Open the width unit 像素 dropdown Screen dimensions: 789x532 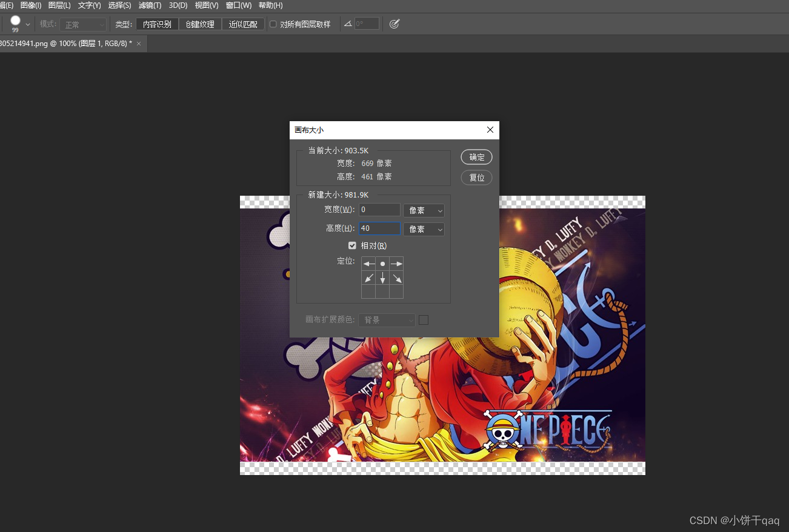click(x=424, y=210)
